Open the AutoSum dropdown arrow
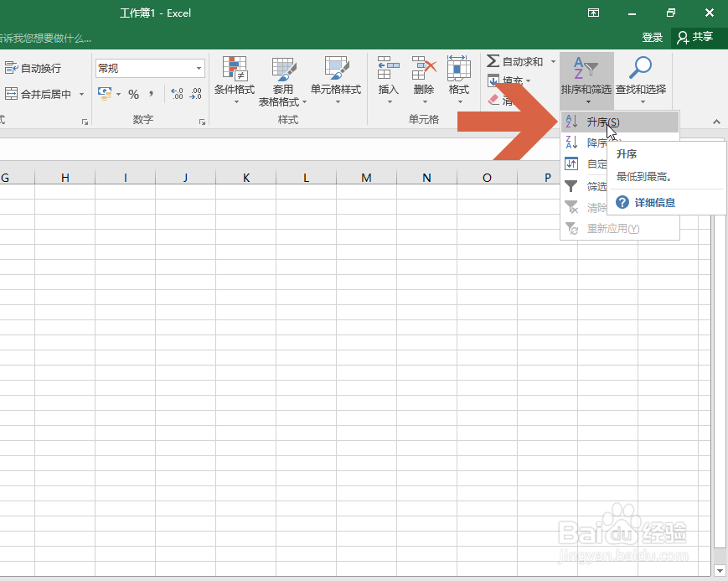The width and height of the screenshot is (728, 581). point(553,61)
